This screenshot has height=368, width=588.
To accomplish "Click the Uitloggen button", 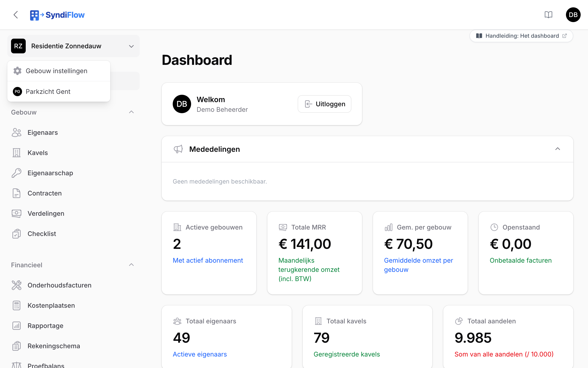I will click(324, 104).
